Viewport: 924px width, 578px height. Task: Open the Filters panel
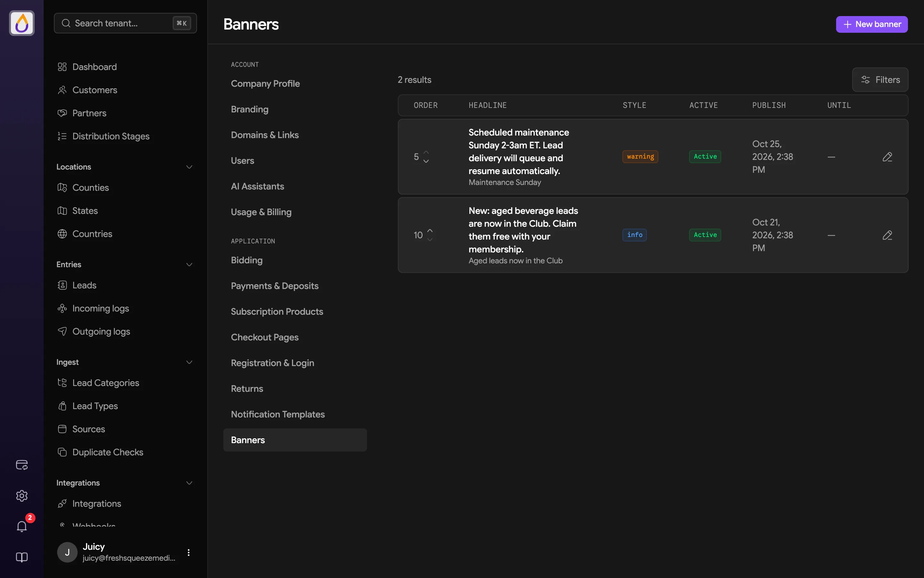click(880, 80)
